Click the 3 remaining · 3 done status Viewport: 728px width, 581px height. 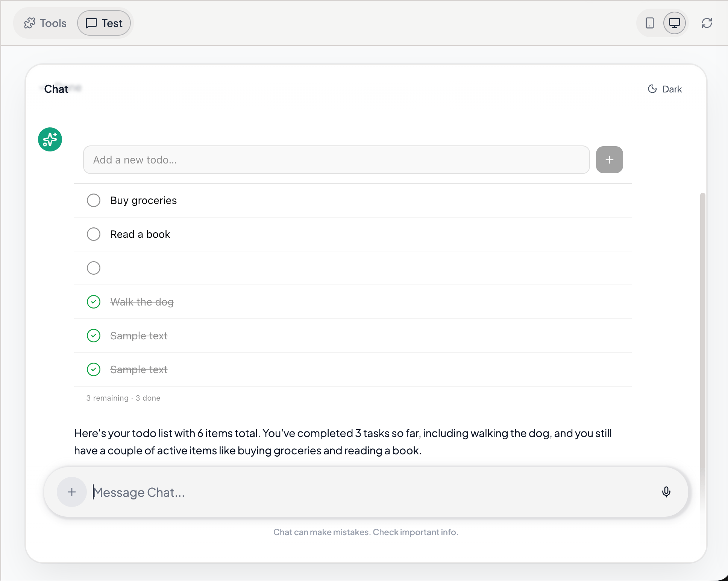pos(123,398)
